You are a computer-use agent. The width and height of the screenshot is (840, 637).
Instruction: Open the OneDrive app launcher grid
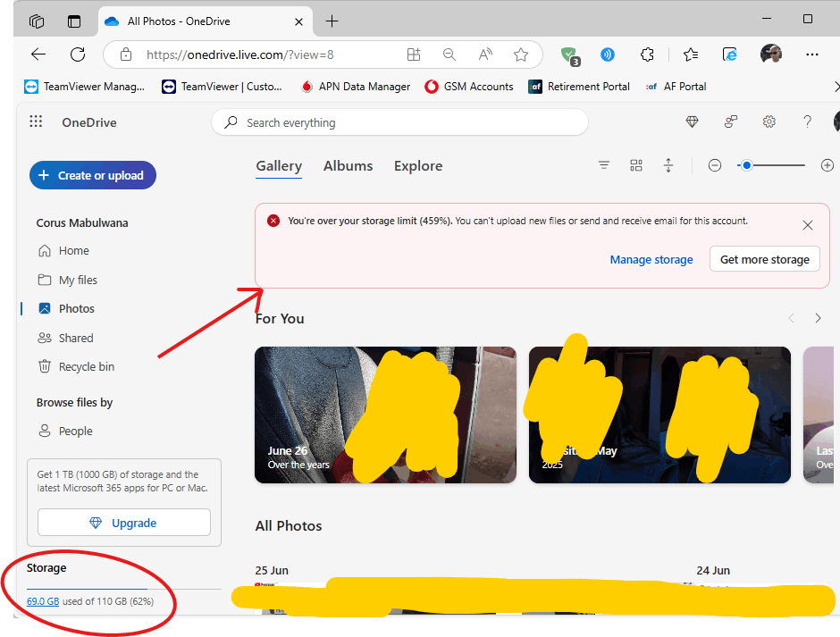36,122
